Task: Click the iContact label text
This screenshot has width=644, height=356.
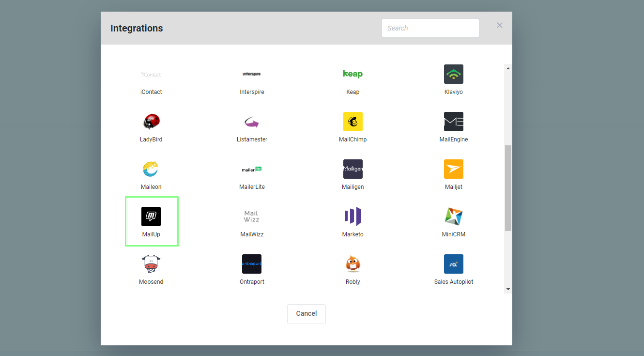Action: pos(151,92)
